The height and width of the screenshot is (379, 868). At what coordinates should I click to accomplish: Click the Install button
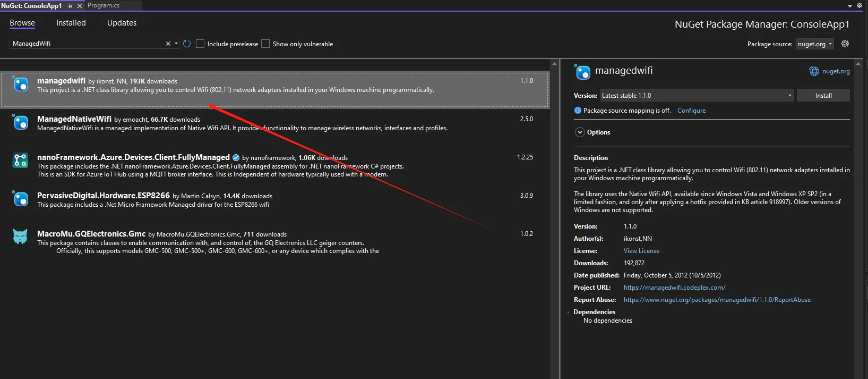(823, 96)
